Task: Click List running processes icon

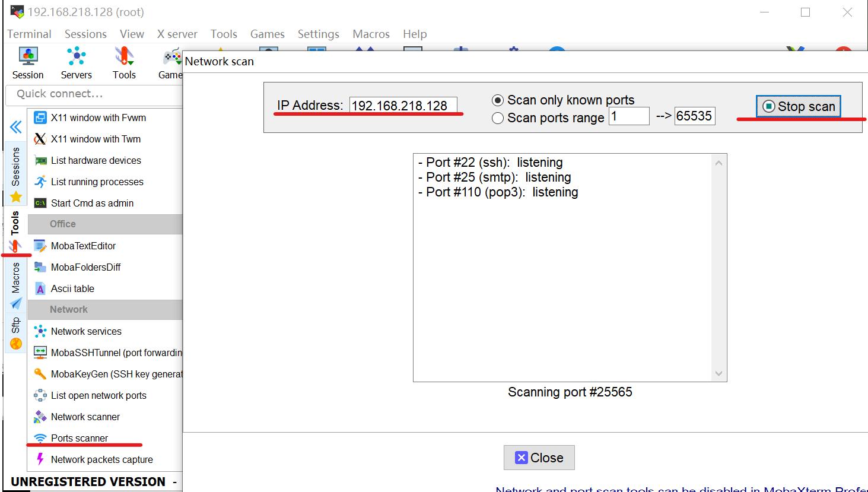Action: pyautogui.click(x=40, y=182)
